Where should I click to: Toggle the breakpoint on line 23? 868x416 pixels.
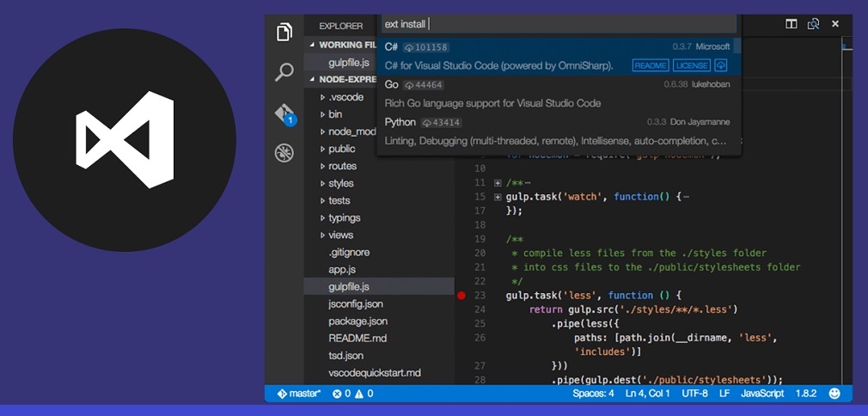[x=462, y=296]
